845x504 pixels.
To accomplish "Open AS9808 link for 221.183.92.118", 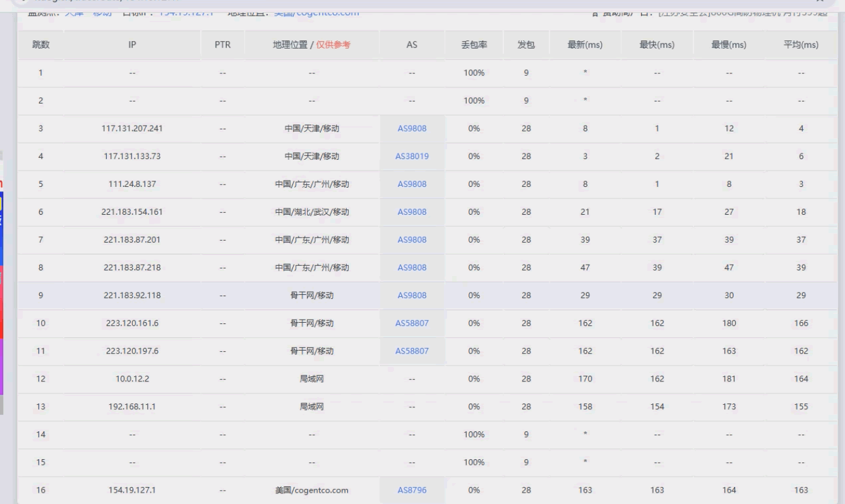I will click(x=412, y=296).
